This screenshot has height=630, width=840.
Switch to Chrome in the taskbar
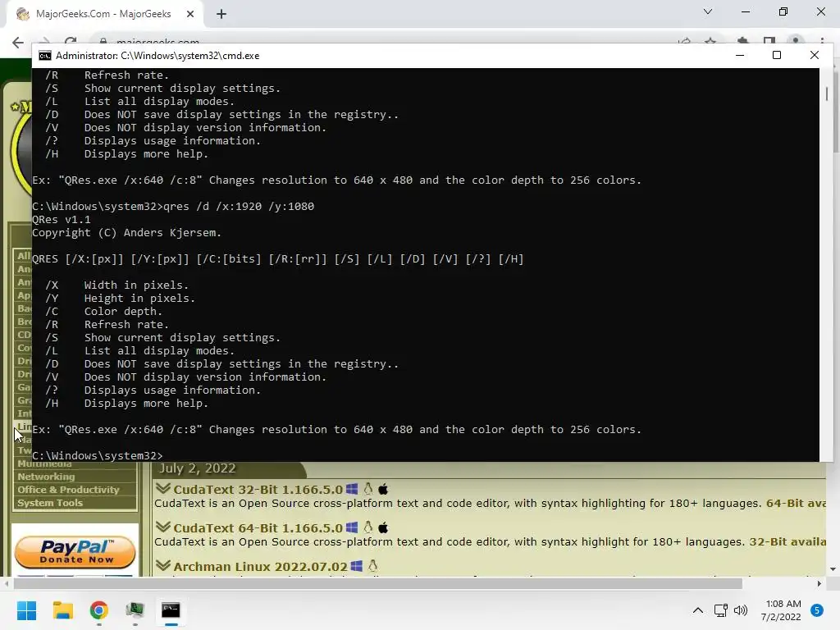(x=98, y=609)
